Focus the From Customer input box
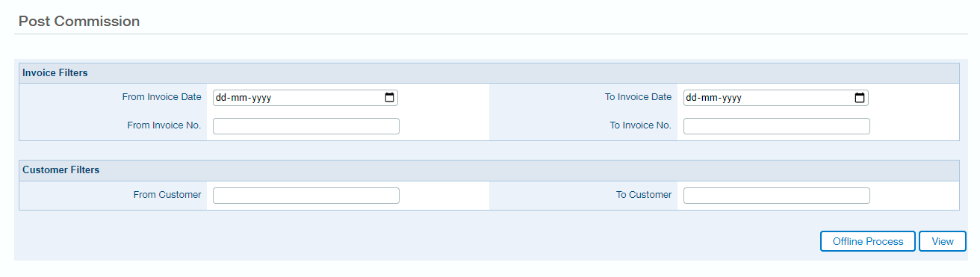The image size is (980, 277). [306, 196]
